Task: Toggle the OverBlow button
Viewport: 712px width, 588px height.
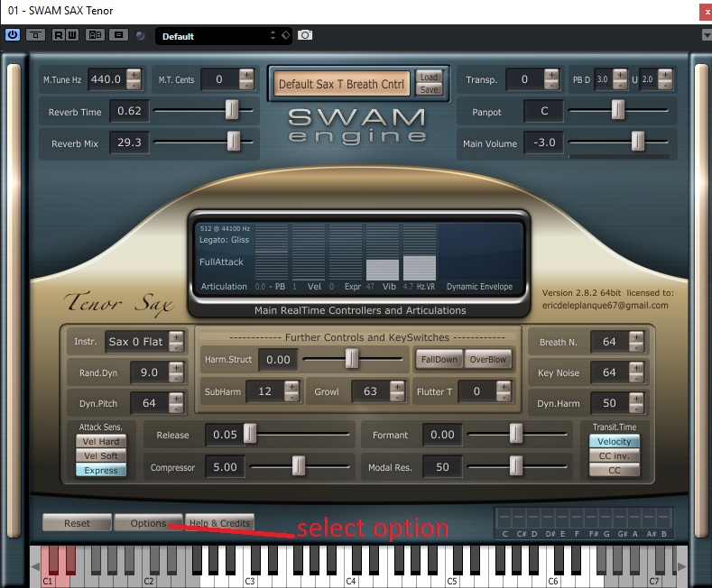Action: [x=488, y=359]
